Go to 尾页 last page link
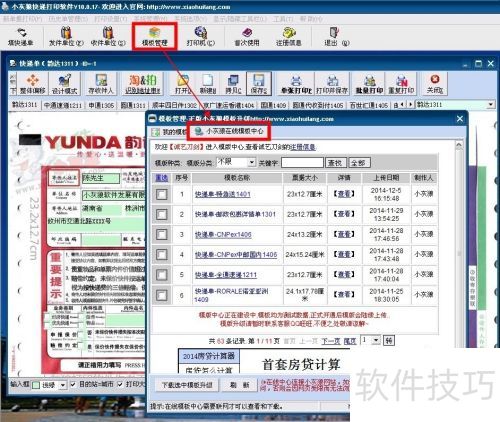The height and width of the screenshot is (422, 500). pyautogui.click(x=350, y=341)
